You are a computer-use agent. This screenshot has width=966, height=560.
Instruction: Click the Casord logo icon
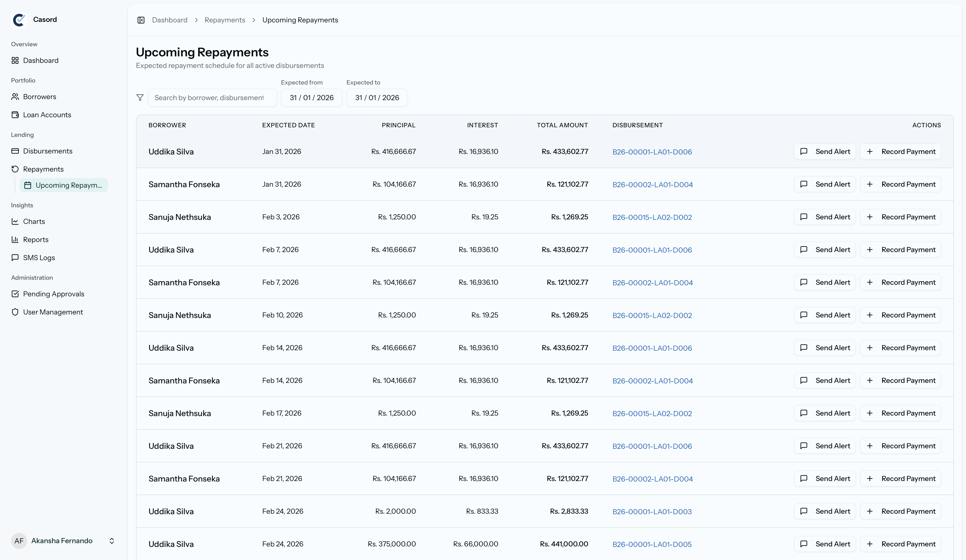[x=19, y=20]
